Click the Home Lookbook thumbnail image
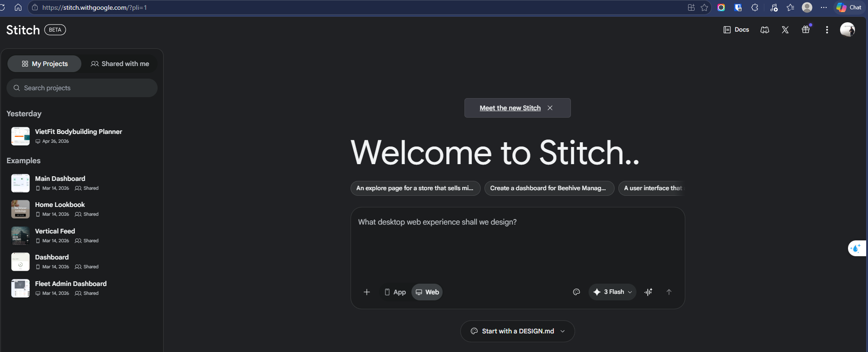868x352 pixels. point(20,209)
